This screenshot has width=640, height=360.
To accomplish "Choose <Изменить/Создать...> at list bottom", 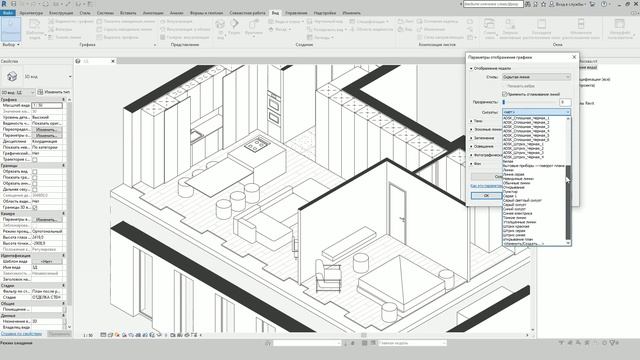I will click(x=524, y=244).
